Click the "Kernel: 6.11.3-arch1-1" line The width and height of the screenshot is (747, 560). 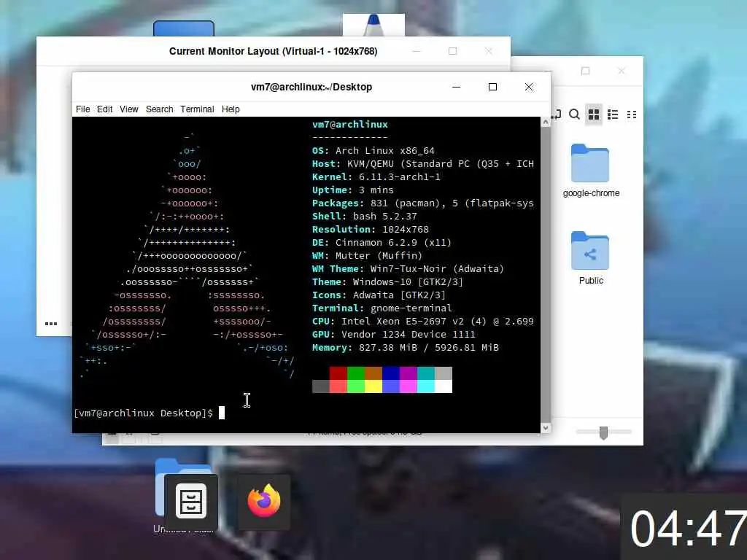pyautogui.click(x=376, y=176)
